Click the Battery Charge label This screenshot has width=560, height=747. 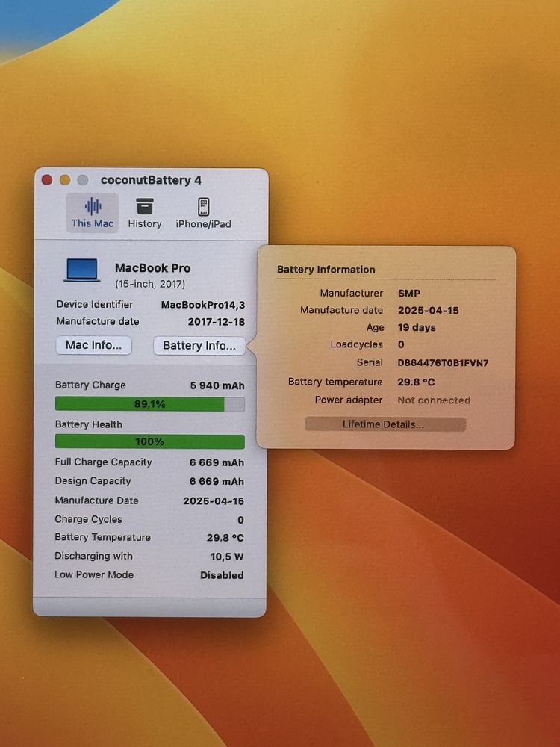[90, 385]
